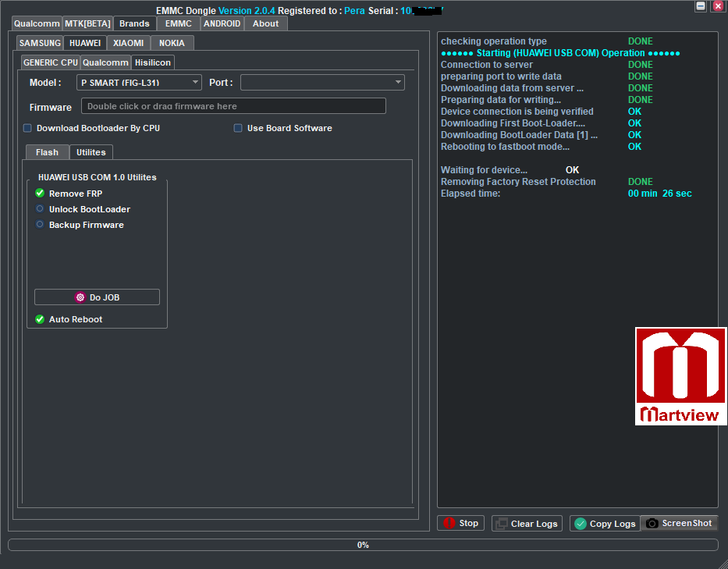
Task: Switch to the MTK[BETA] tab
Action: [x=87, y=23]
